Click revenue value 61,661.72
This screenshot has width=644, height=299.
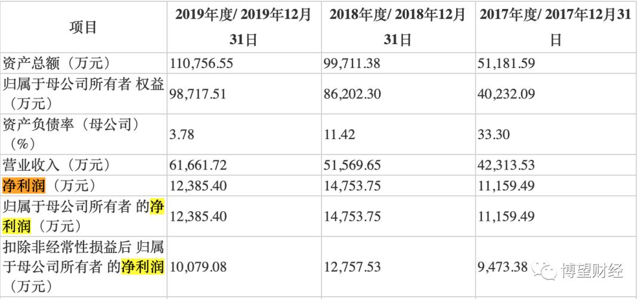coord(204,165)
